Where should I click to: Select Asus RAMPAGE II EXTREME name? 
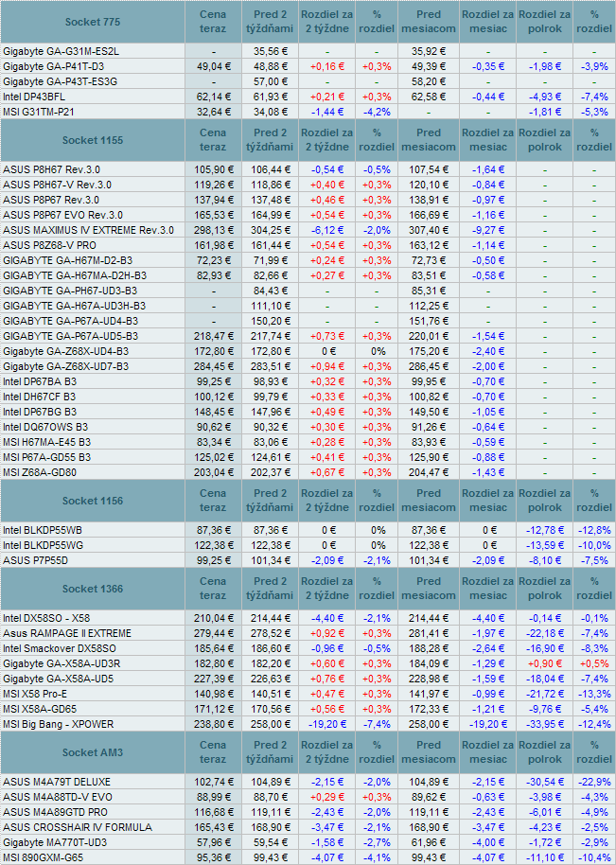click(67, 633)
